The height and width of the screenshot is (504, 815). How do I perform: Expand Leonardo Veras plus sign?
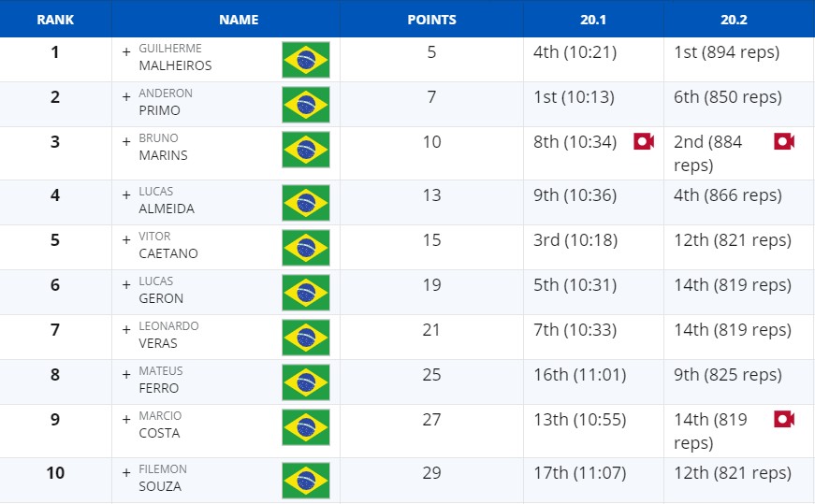(126, 329)
